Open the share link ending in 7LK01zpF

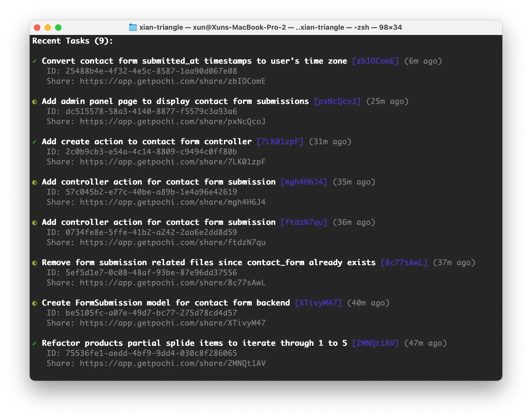(172, 162)
